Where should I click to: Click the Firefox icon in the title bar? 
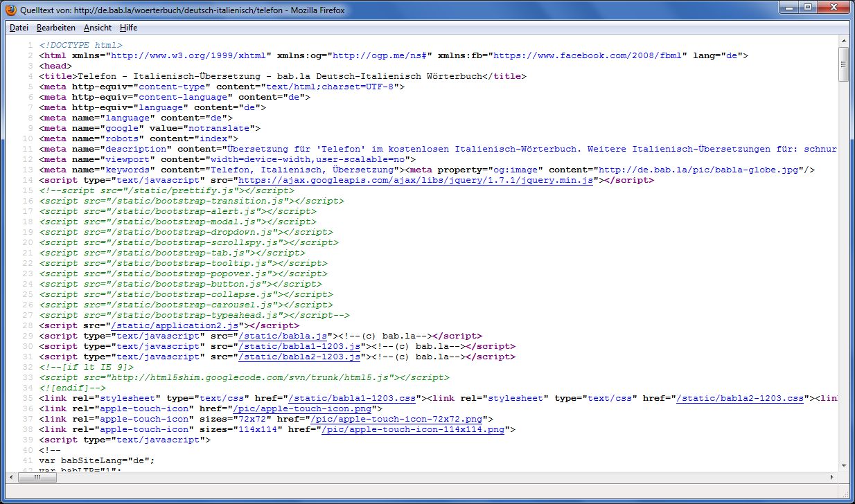click(x=11, y=10)
